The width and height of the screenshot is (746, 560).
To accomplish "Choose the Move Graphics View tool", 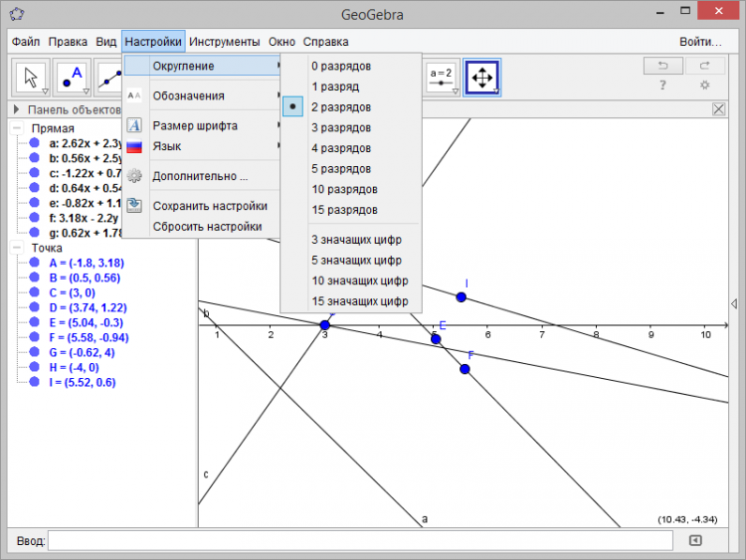I will tap(481, 78).
